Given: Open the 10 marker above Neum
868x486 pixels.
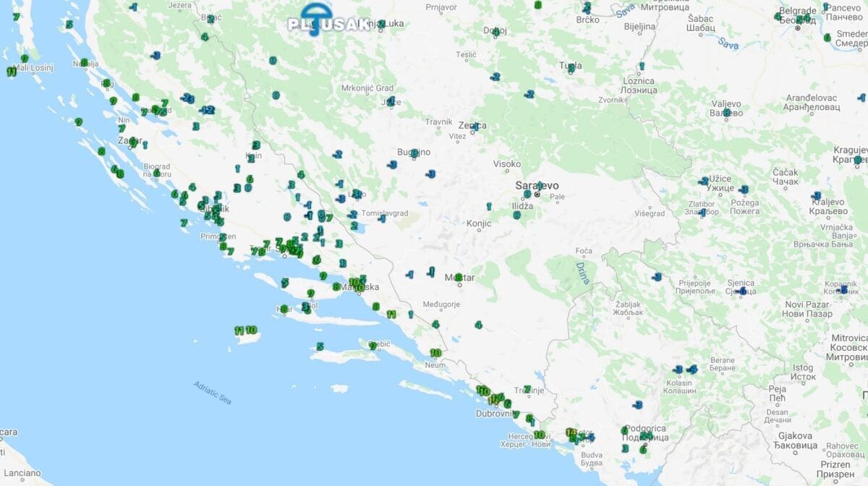Looking at the screenshot, I should pyautogui.click(x=435, y=353).
